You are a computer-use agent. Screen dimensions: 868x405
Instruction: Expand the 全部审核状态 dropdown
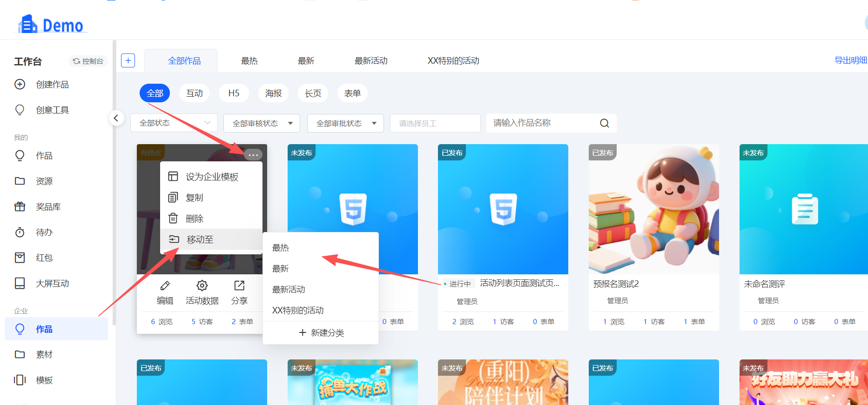262,123
